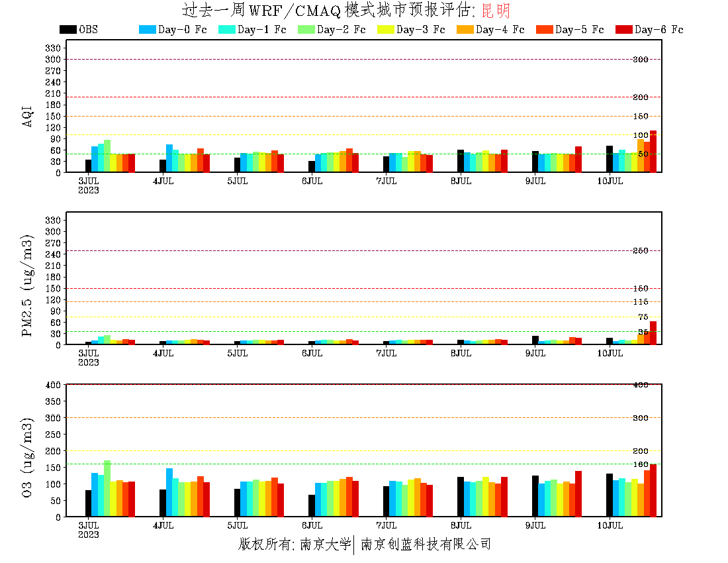Click the '6JUL' date under AQI chart
This screenshot has width=728, height=563.
point(312,181)
